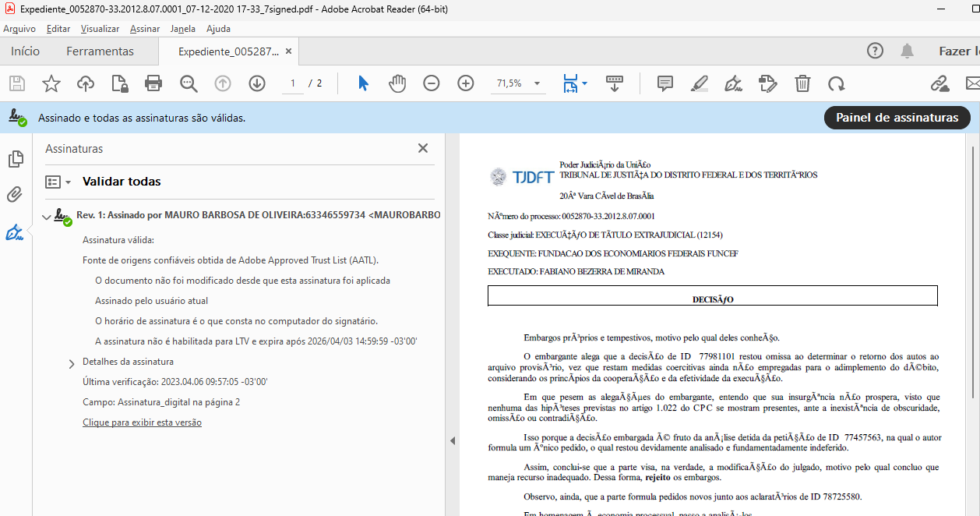Switch to the Ferramentas tab

pyautogui.click(x=100, y=51)
